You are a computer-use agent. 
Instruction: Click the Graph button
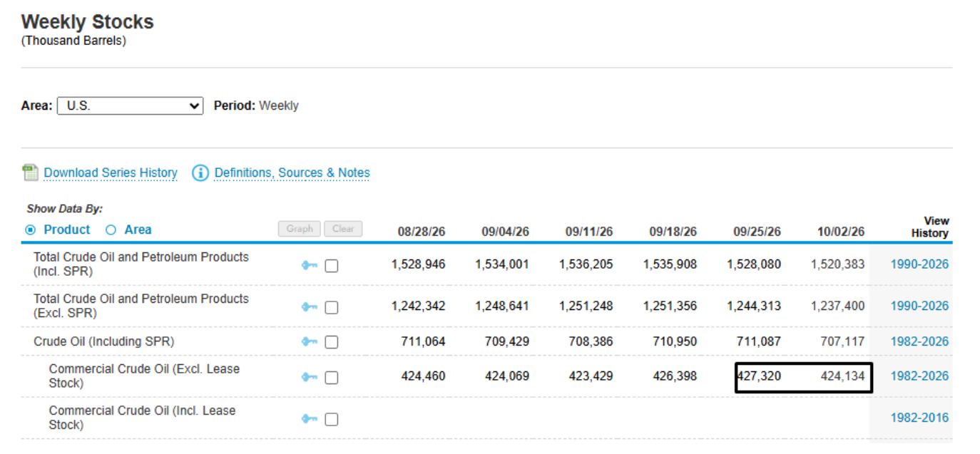[300, 229]
